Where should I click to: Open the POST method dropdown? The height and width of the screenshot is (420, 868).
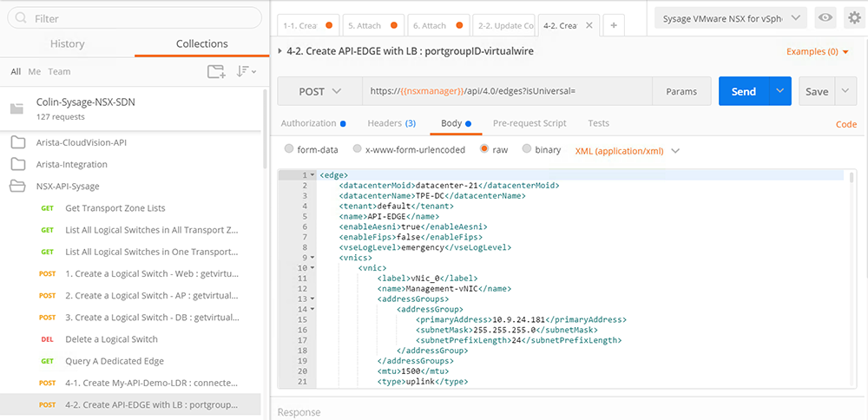tap(319, 91)
